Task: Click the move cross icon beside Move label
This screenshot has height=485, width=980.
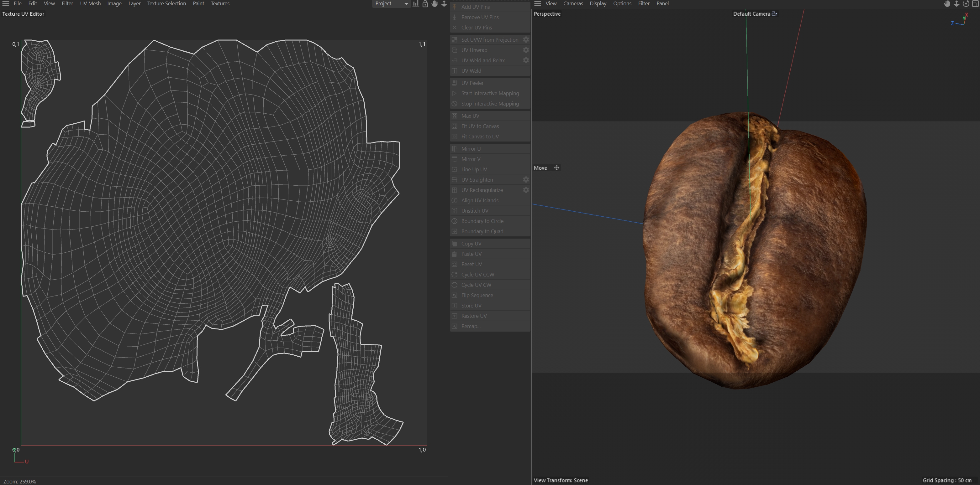Action: click(556, 168)
